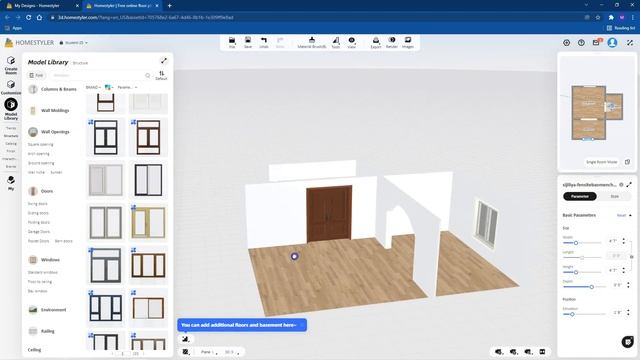Select the Material Brush tool

click(312, 42)
